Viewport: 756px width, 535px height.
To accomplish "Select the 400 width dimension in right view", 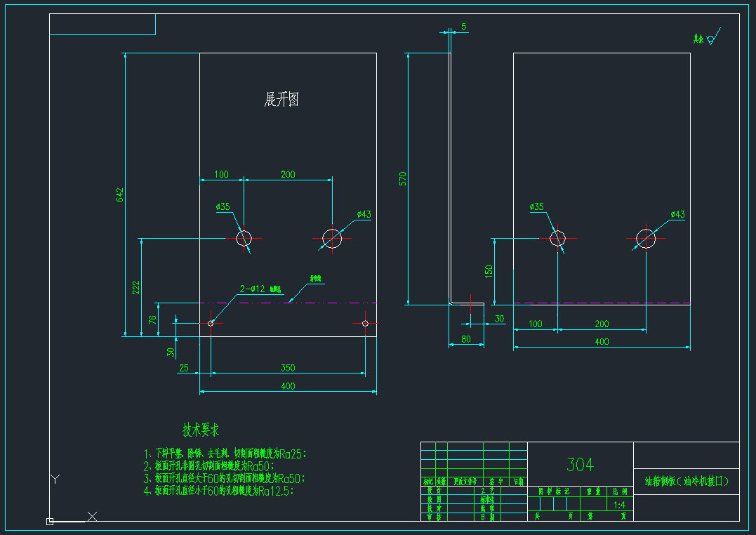I will coord(602,341).
